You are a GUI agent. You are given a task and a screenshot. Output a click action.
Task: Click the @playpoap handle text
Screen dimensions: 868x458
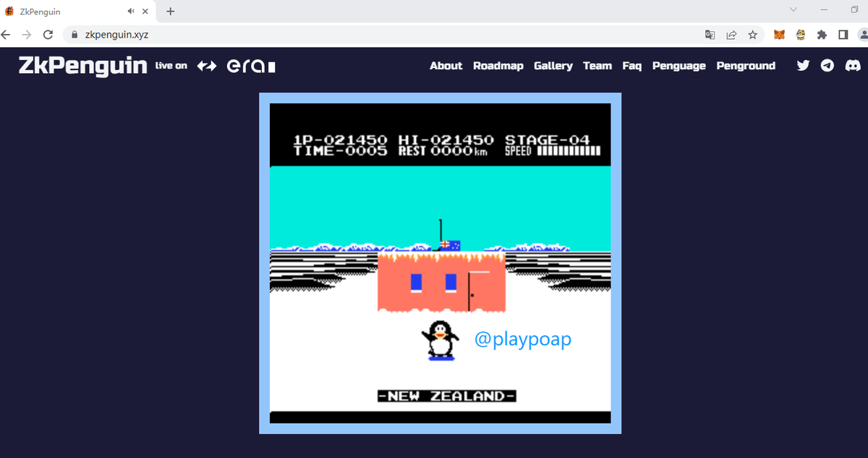[x=523, y=339]
